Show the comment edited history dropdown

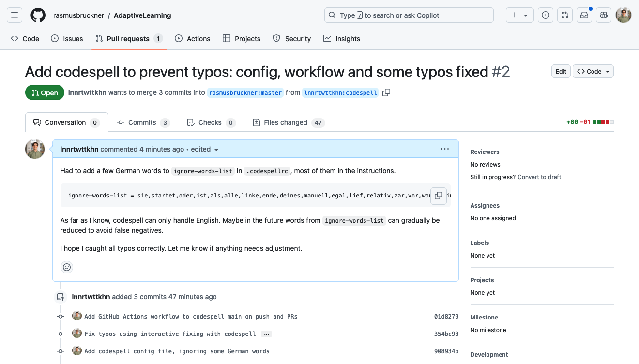[205, 150]
